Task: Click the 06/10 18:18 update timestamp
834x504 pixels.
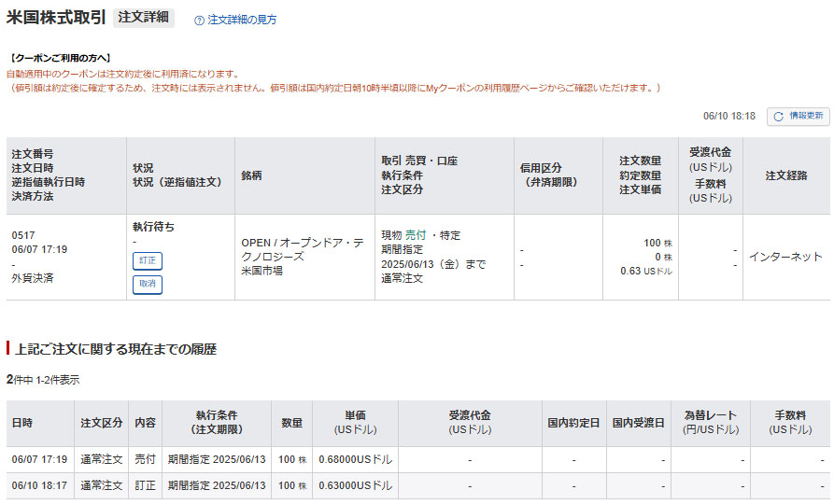Action: tap(728, 117)
